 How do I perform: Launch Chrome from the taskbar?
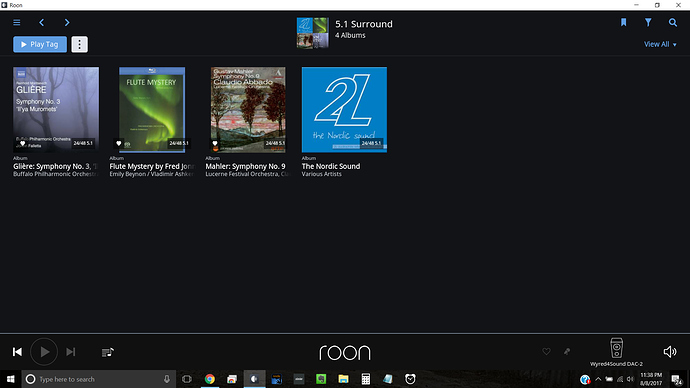[210, 379]
